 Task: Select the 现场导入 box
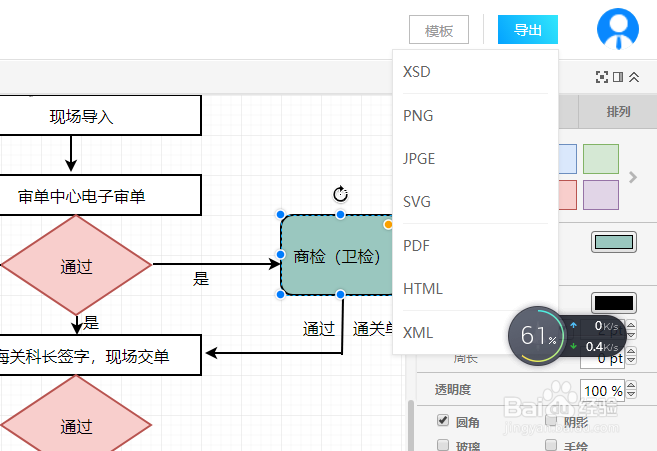(101, 116)
